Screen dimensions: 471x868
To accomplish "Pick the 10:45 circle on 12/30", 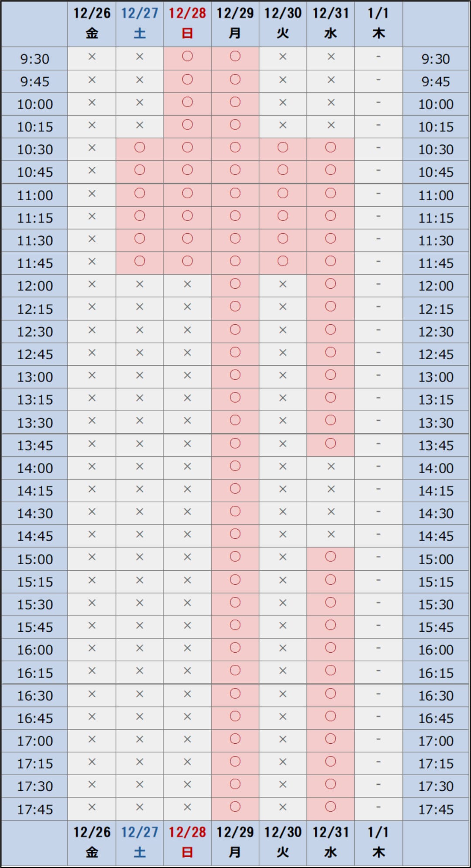I will tap(283, 170).
